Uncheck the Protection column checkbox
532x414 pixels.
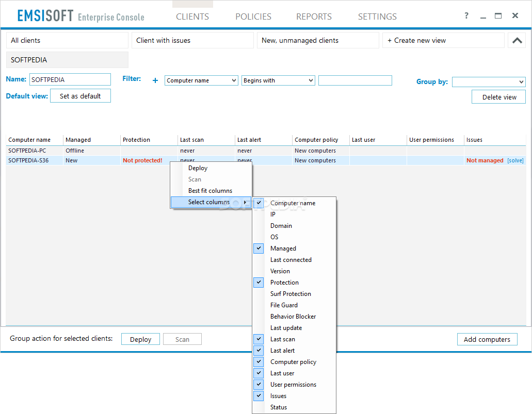pyautogui.click(x=259, y=282)
